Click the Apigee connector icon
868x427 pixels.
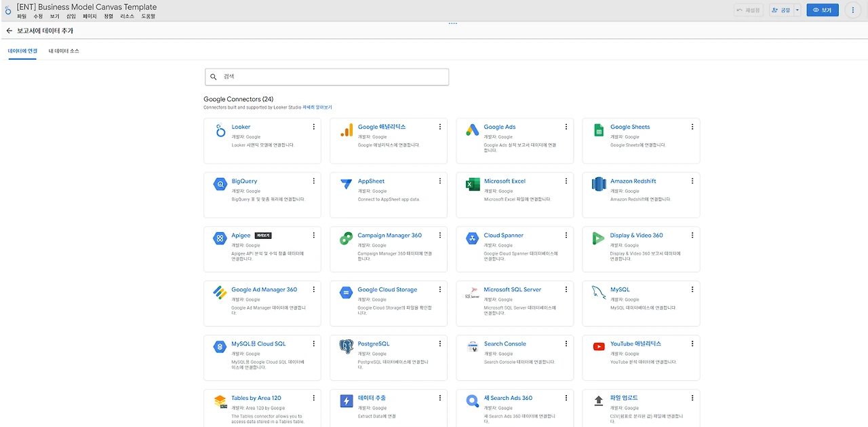point(220,238)
